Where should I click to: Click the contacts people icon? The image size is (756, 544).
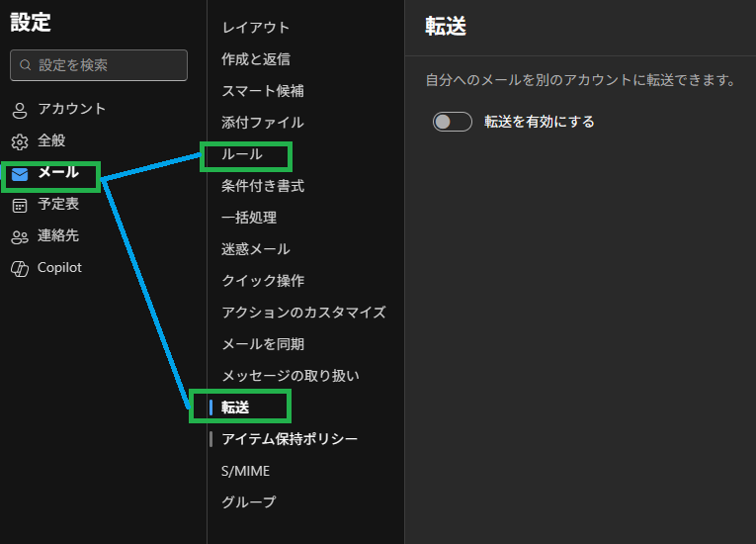click(x=20, y=237)
